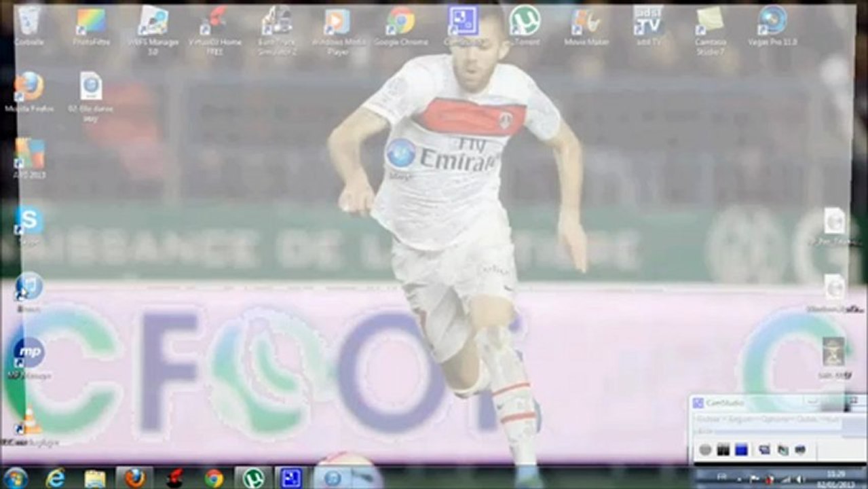The image size is (868, 489).
Task: Open the Corbeille recycle bin icon
Action: 29,26
